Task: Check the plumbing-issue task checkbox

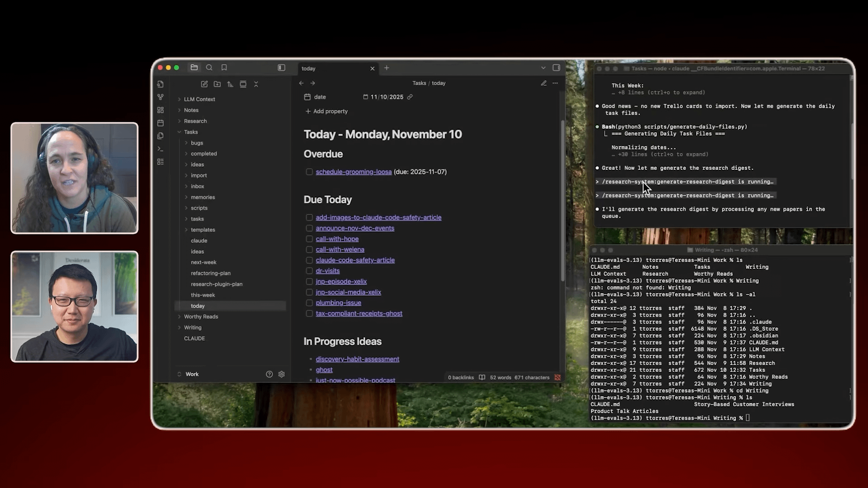Action: point(309,303)
